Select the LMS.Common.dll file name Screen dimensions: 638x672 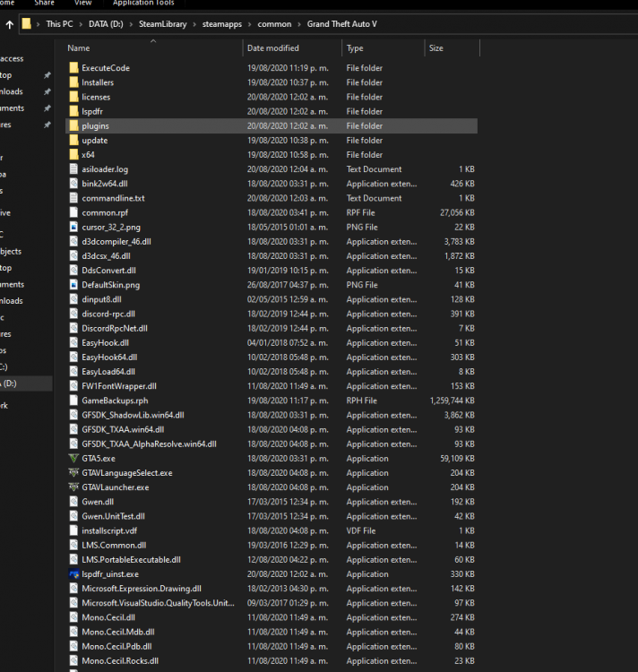[x=114, y=545]
